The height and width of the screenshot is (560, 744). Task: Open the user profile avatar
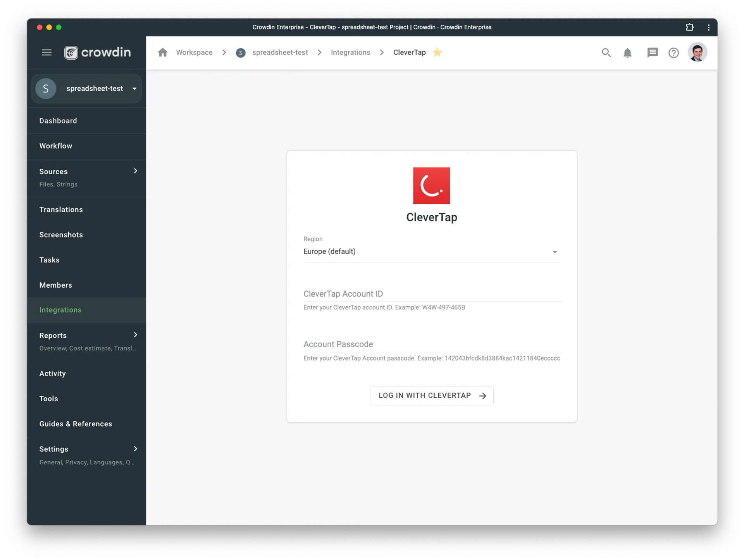tap(697, 52)
